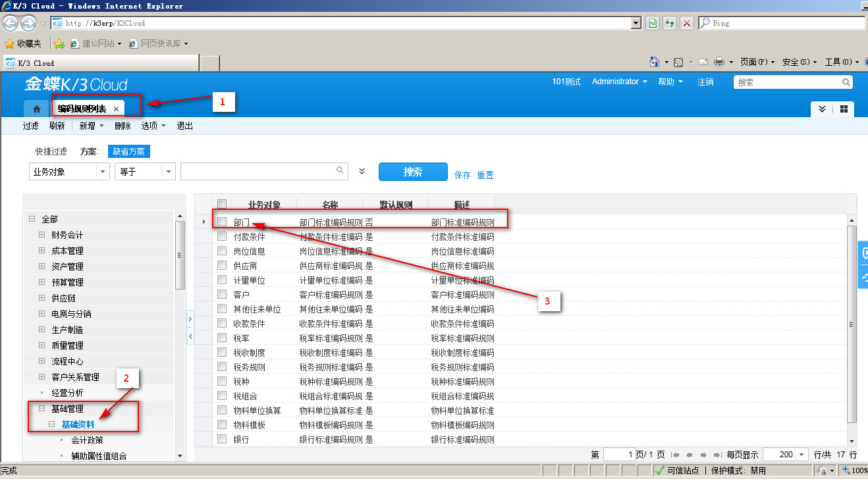The height and width of the screenshot is (479, 868).
Task: Tick the checkbox for 银行 row
Action: point(222,439)
